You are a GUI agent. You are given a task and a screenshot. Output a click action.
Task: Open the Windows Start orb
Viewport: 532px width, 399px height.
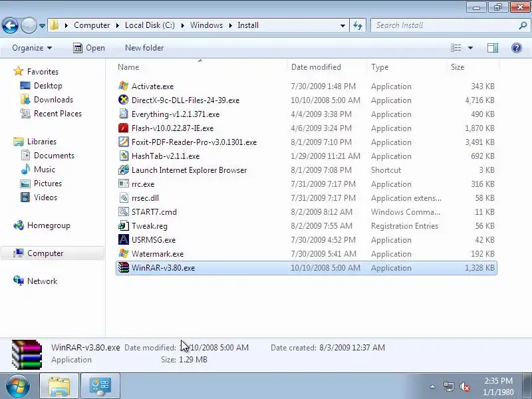coord(17,386)
